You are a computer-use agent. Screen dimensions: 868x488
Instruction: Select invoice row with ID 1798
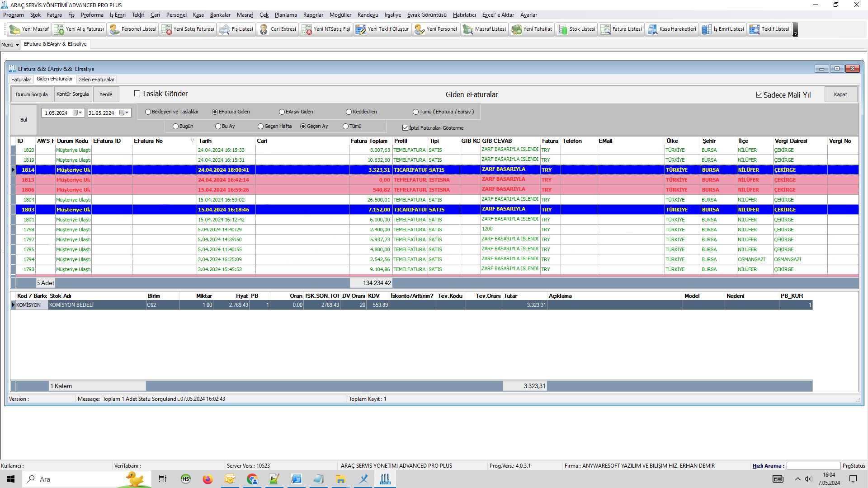coord(434,230)
